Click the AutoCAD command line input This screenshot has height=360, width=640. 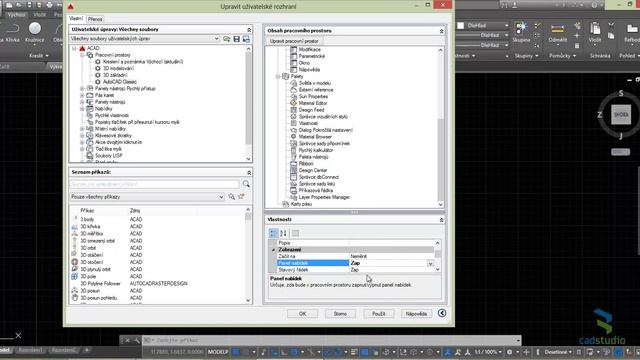tap(331, 340)
